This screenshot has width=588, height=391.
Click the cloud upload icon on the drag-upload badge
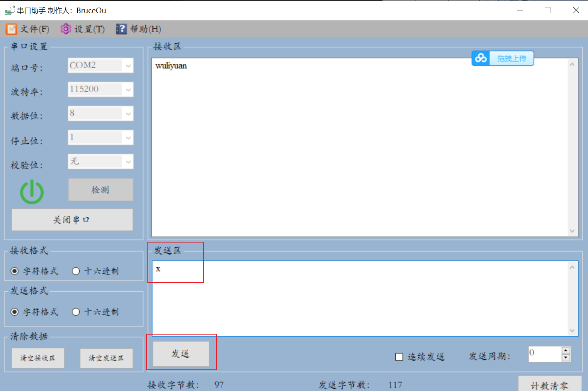pos(481,58)
